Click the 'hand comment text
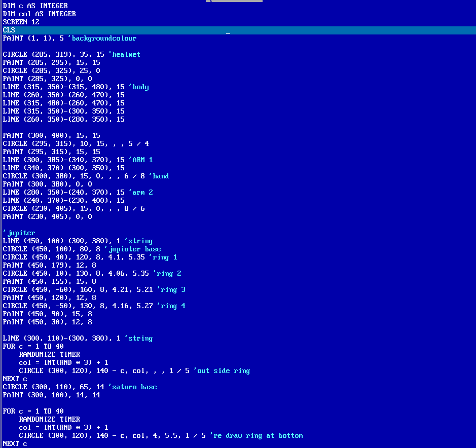476x448 pixels. [160, 176]
